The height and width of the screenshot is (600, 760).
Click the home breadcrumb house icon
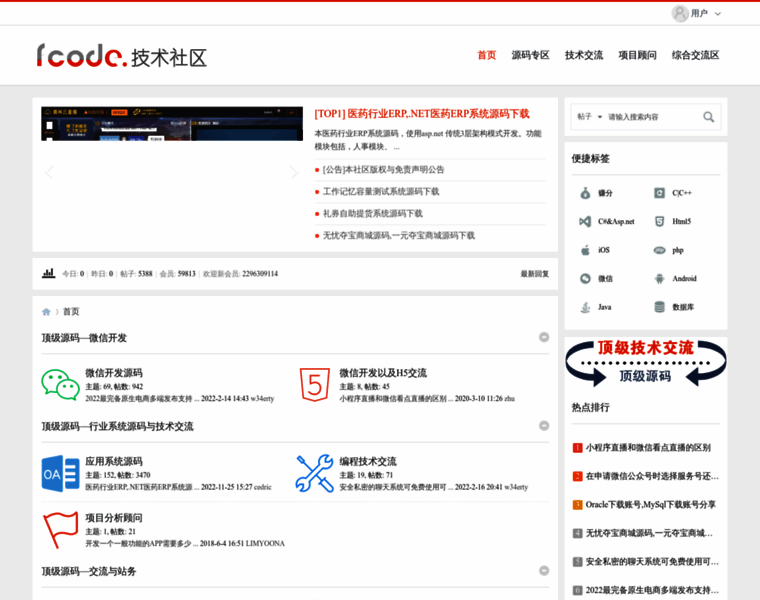(x=46, y=312)
